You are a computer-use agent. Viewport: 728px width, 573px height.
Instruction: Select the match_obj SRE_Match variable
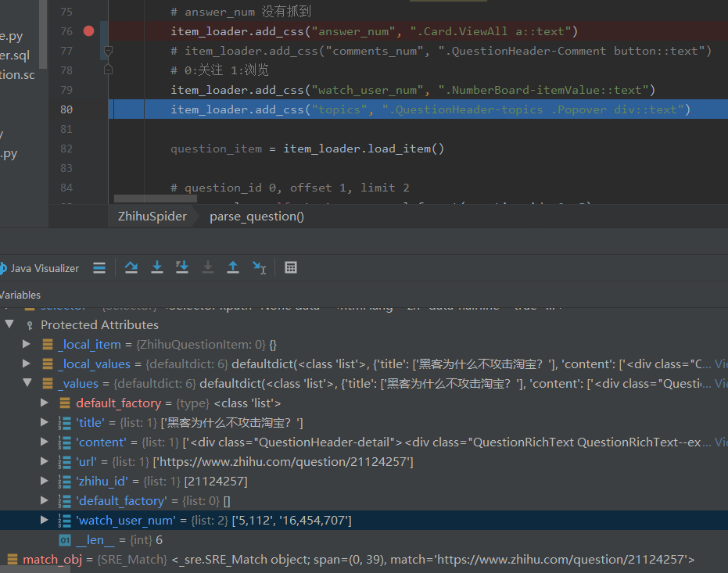coord(364,560)
